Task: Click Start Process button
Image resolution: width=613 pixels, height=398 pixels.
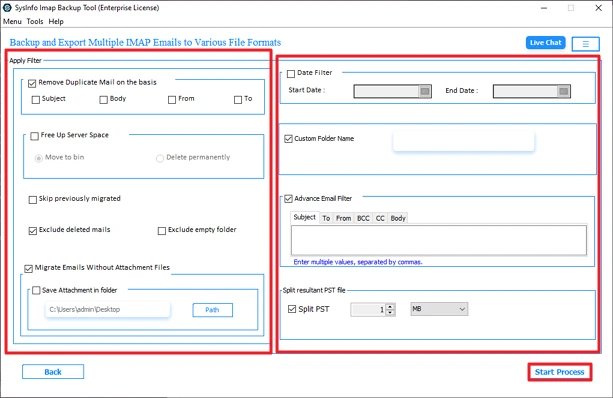Action: point(559,372)
